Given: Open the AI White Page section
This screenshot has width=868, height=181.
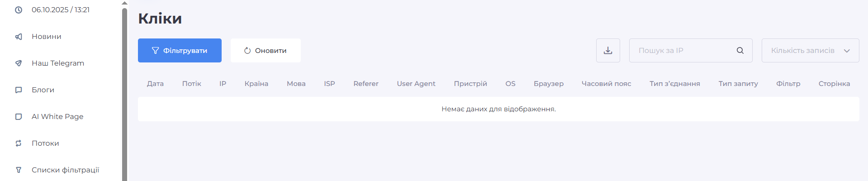Looking at the screenshot, I should click(x=57, y=117).
